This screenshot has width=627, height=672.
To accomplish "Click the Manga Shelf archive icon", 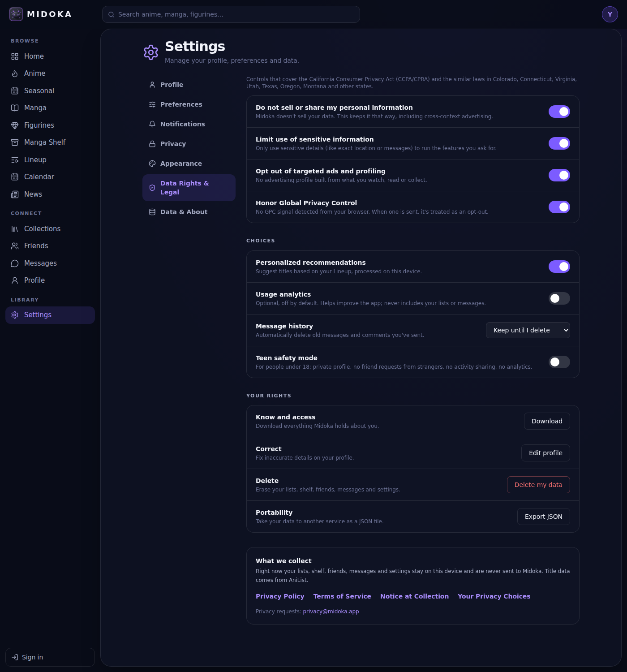I will tap(15, 142).
